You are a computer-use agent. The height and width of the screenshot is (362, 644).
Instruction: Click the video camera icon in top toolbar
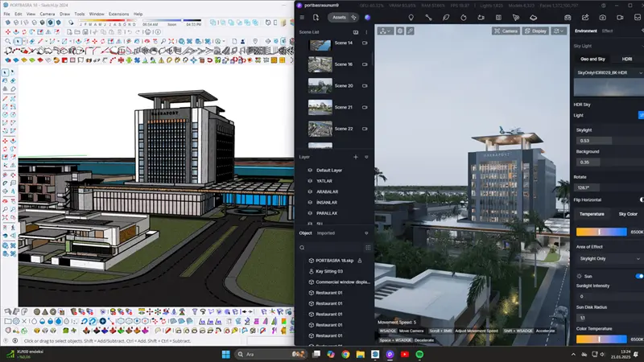pyautogui.click(x=618, y=16)
